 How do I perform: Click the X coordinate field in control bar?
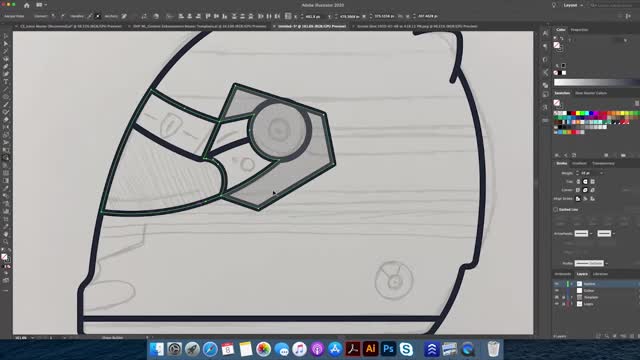coord(313,16)
